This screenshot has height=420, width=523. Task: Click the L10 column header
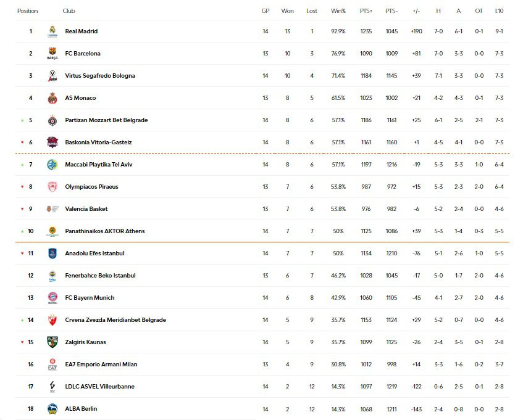(x=499, y=11)
